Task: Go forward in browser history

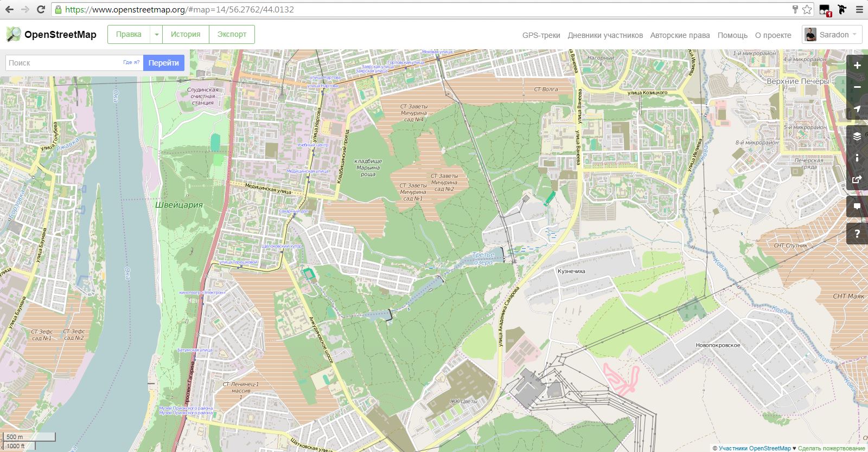Action: tap(25, 9)
